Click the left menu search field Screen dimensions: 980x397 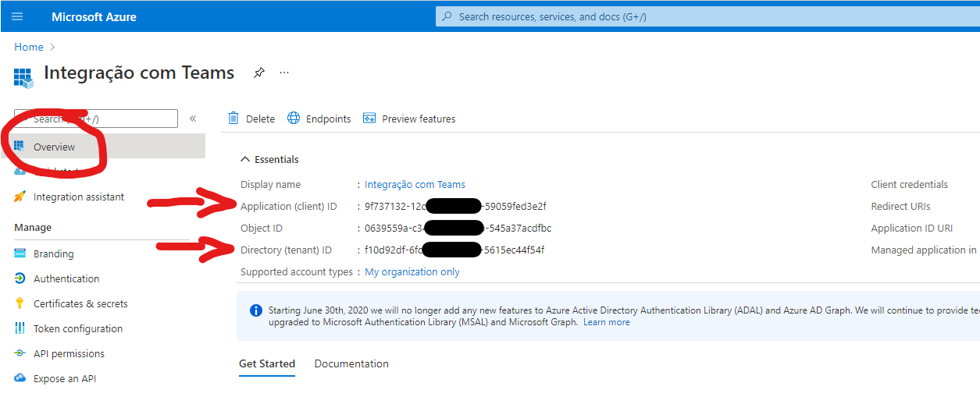coord(96,119)
